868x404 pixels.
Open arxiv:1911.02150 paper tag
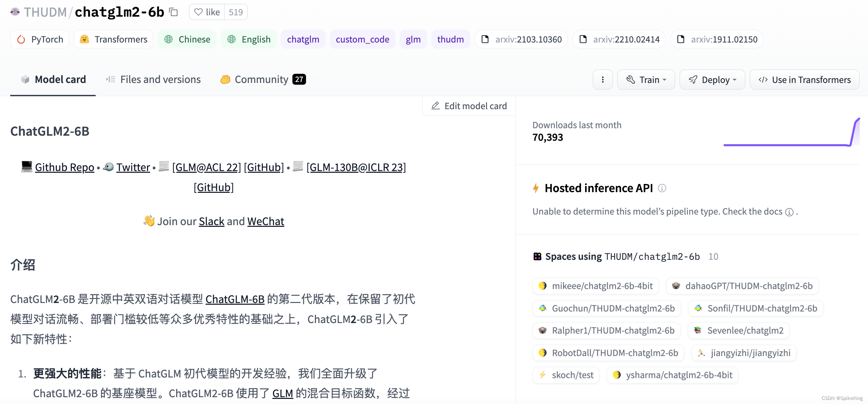point(717,39)
